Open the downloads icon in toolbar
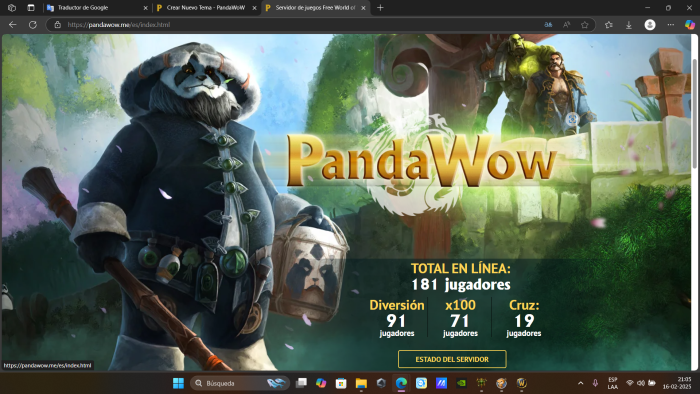The height and width of the screenshot is (394, 700). 629,25
